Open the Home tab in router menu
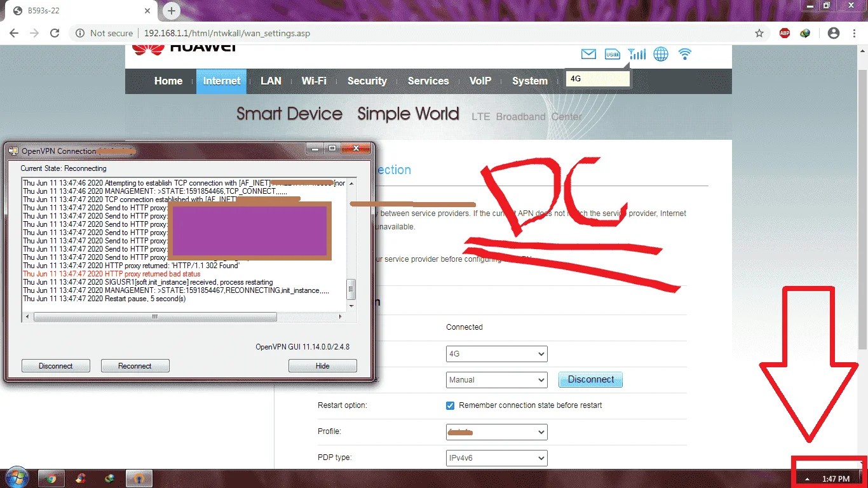The height and width of the screenshot is (488, 868). coord(168,81)
